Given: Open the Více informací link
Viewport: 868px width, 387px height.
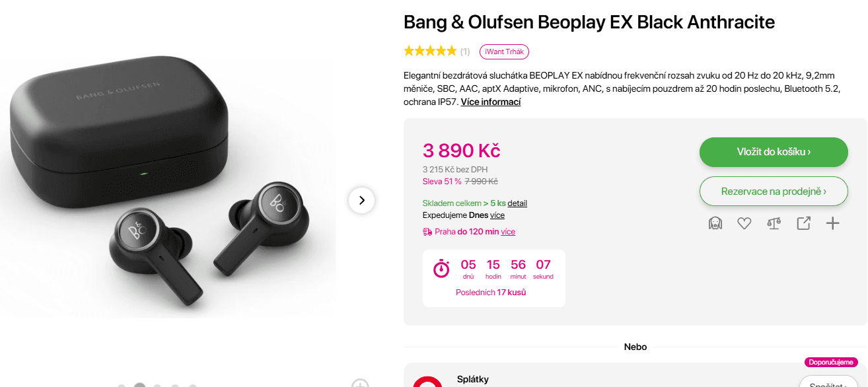Looking at the screenshot, I should 491,102.
